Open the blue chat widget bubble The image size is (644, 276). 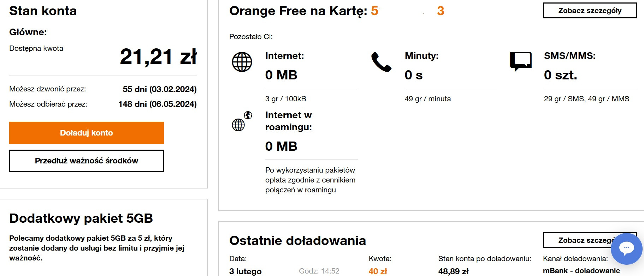point(627,248)
